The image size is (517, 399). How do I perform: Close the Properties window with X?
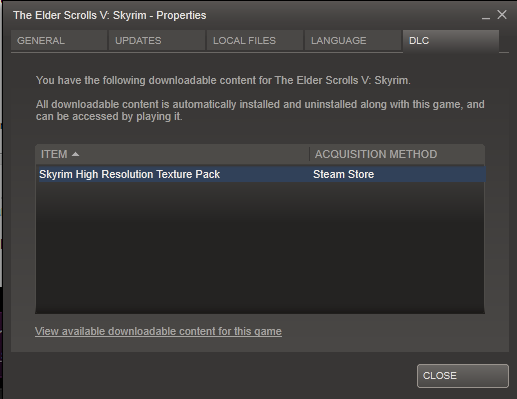click(x=502, y=15)
